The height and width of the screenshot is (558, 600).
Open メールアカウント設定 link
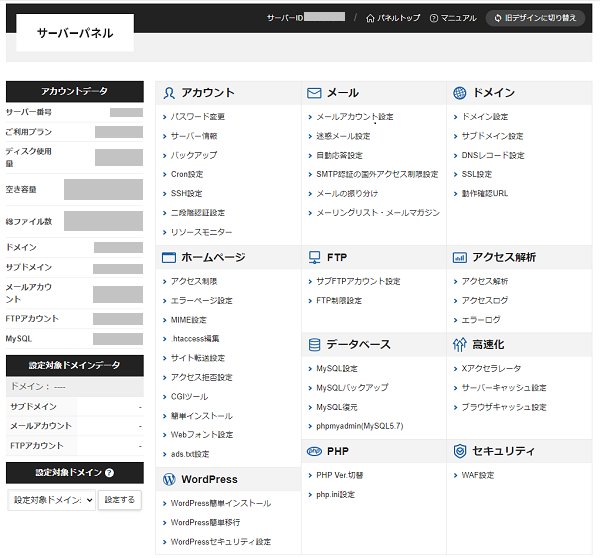pos(355,117)
